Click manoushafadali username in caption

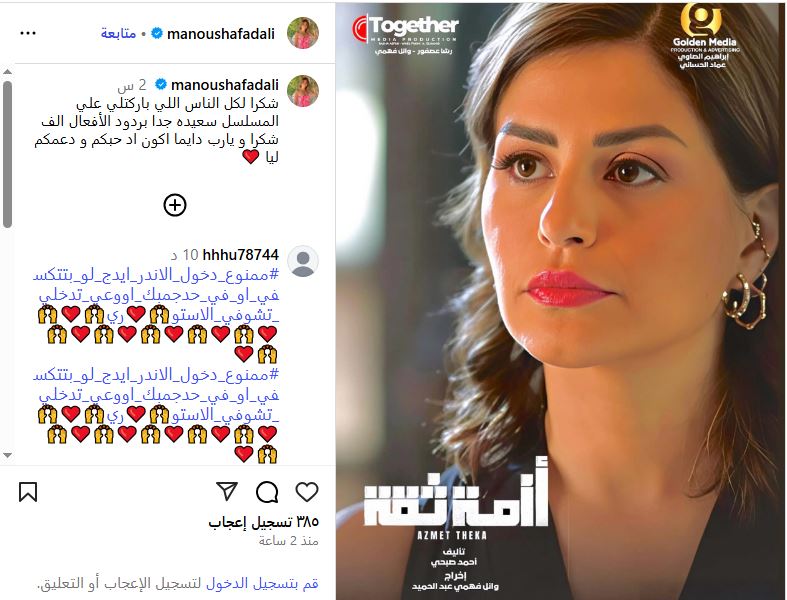(x=225, y=85)
